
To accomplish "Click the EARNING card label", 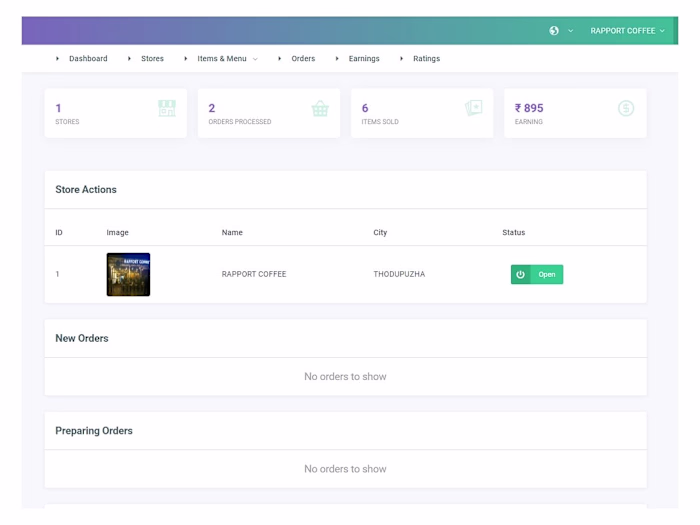I will pyautogui.click(x=529, y=121).
